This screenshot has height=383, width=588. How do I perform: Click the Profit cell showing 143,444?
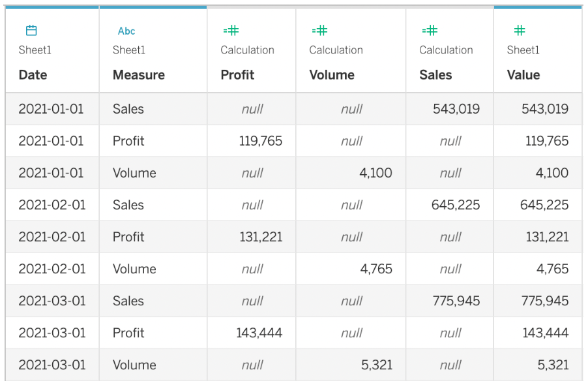coord(259,333)
